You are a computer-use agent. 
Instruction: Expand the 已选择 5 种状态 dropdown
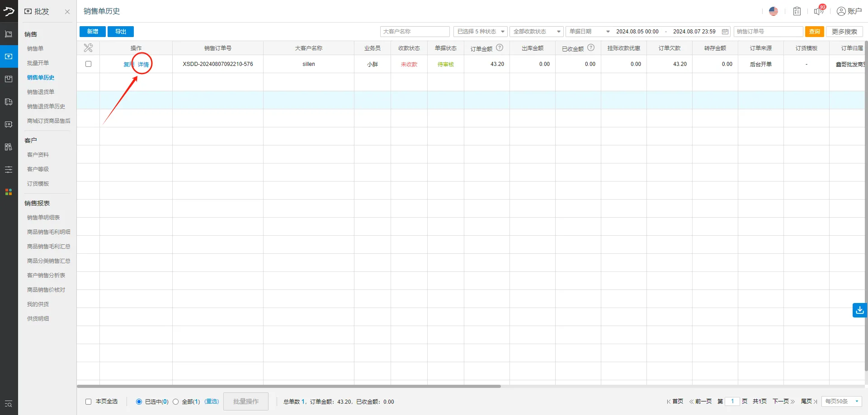[x=480, y=32]
